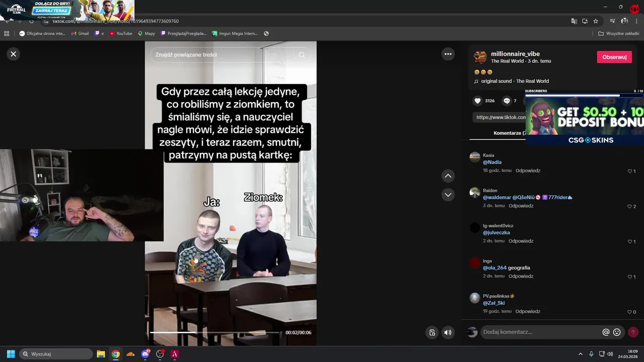Reply to Kasia's comment with Odpowiedz
The height and width of the screenshot is (362, 644).
click(x=528, y=170)
